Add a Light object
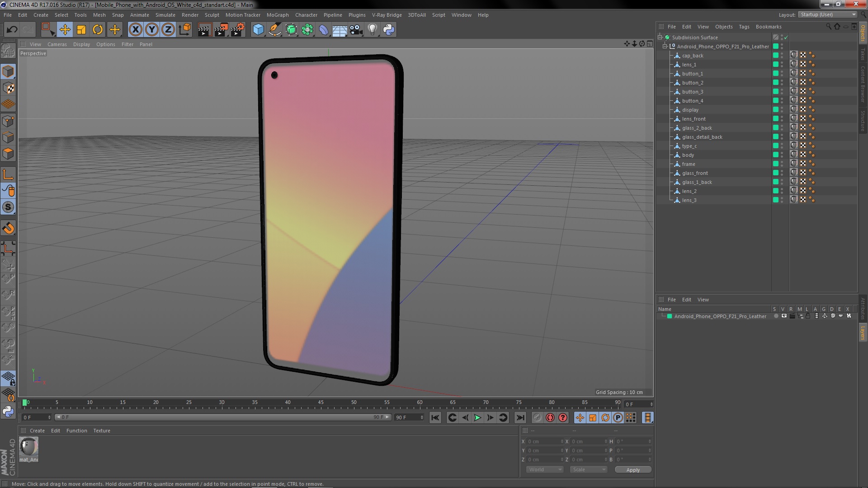Screen dimensions: 868x488 (x=373, y=30)
